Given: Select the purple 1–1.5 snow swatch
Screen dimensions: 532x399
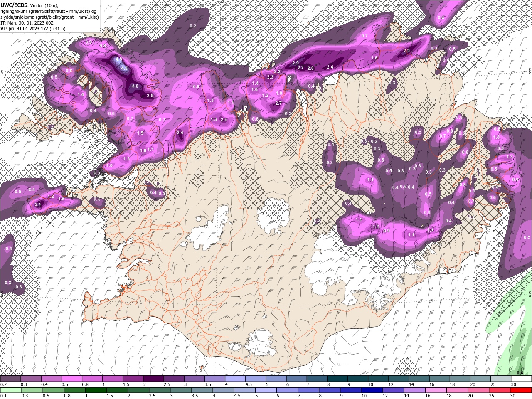Looking at the screenshot, I should (113, 379).
